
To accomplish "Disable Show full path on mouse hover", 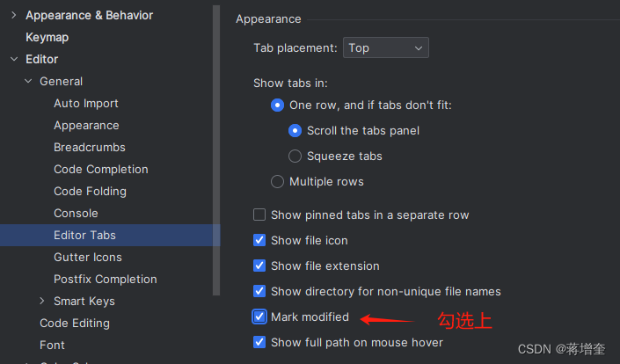I will tap(259, 342).
